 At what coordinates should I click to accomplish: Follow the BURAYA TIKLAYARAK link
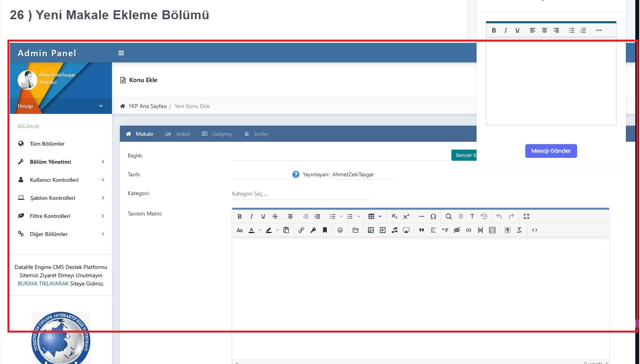(43, 284)
